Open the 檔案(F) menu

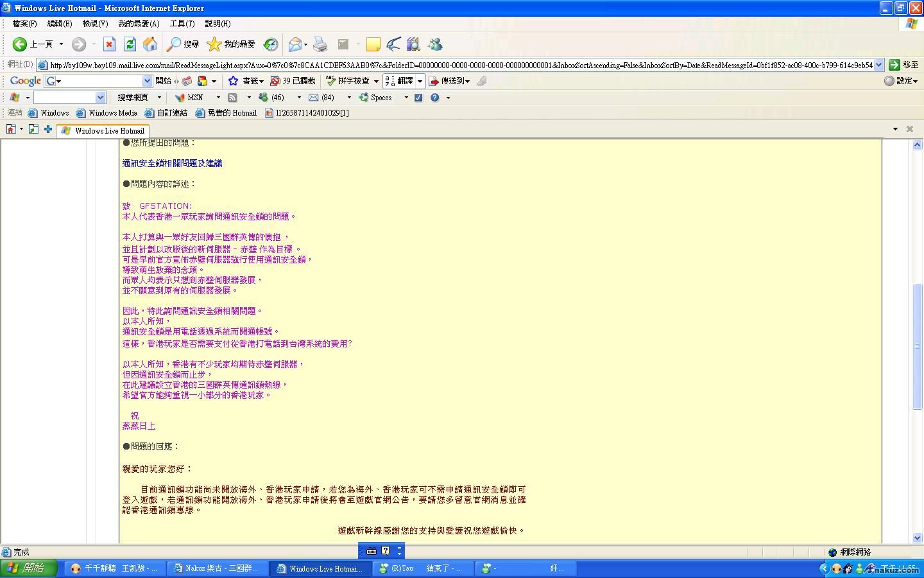coord(24,24)
